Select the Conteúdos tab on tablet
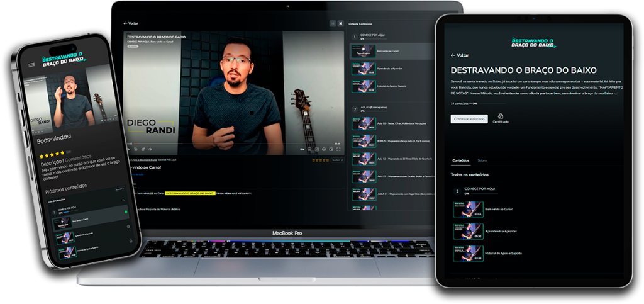Screen dimensions: 644x304 (x=460, y=160)
